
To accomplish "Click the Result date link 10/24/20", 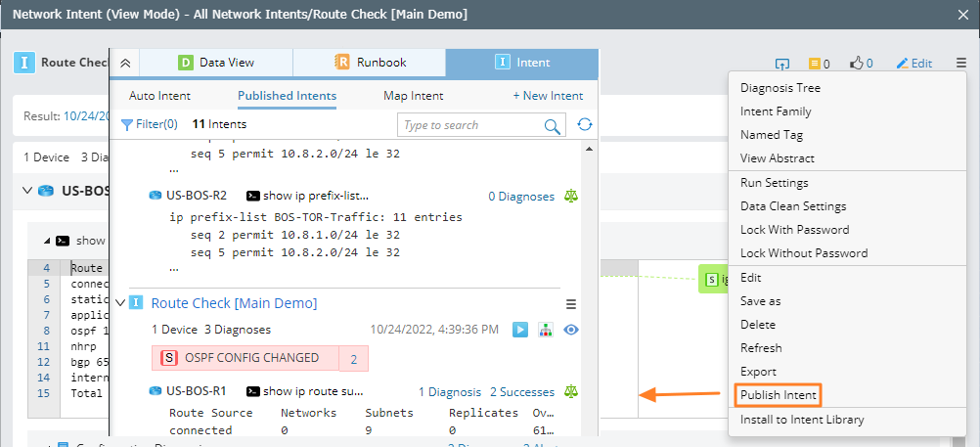I will [87, 116].
